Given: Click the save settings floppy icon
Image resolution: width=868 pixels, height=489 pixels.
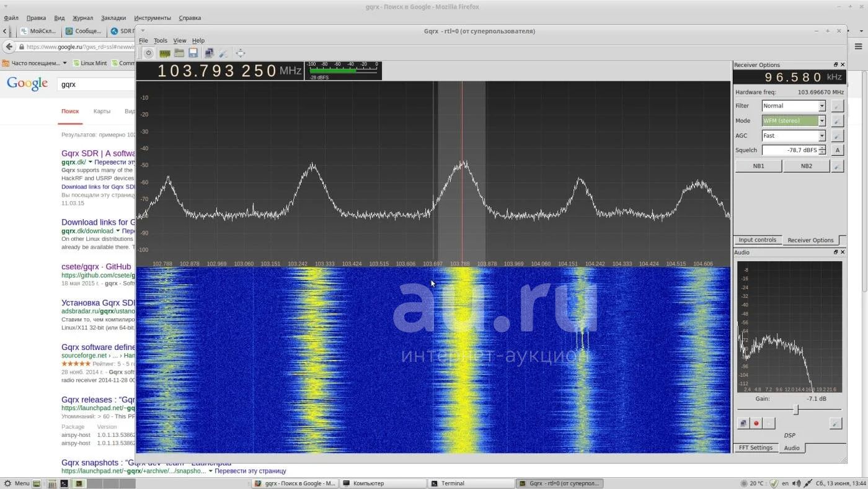Looking at the screenshot, I should point(193,53).
